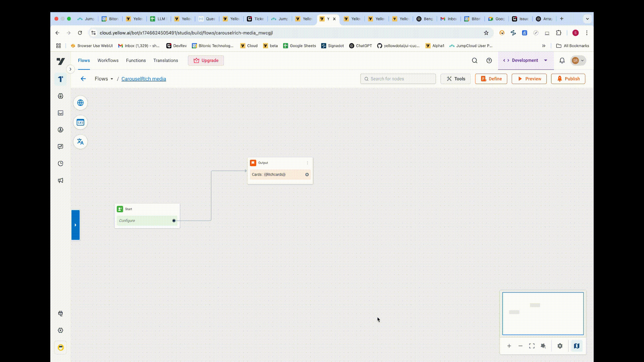Click the Upgrade button
The image size is (644, 362).
click(206, 61)
